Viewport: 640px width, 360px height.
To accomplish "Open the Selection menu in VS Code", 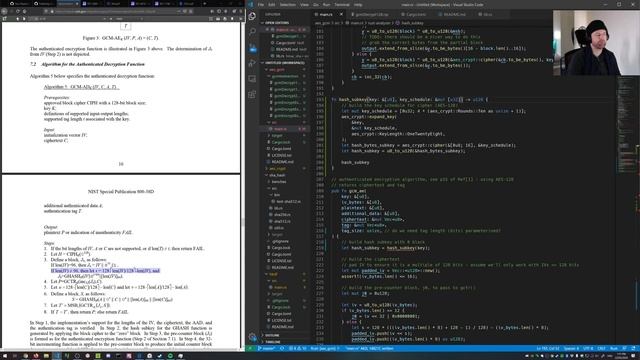I will [287, 4].
